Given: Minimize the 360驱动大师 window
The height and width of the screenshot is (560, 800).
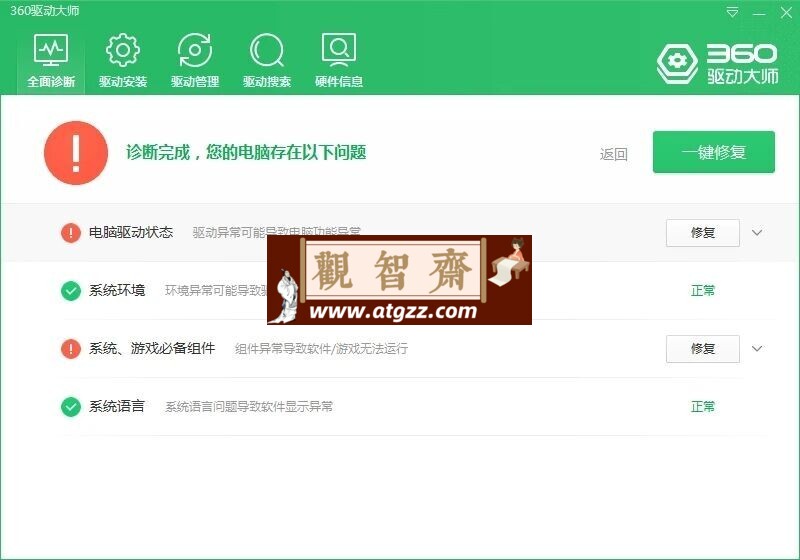Looking at the screenshot, I should pos(759,13).
